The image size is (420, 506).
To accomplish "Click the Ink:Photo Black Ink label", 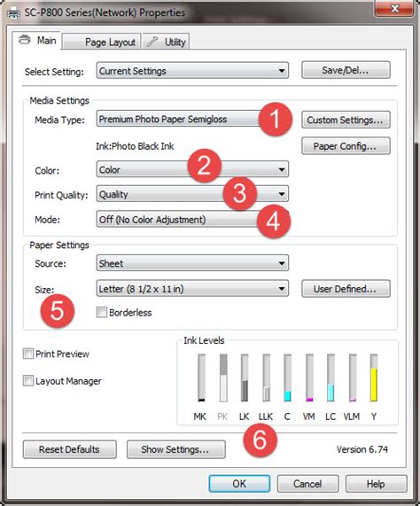I will [x=135, y=146].
